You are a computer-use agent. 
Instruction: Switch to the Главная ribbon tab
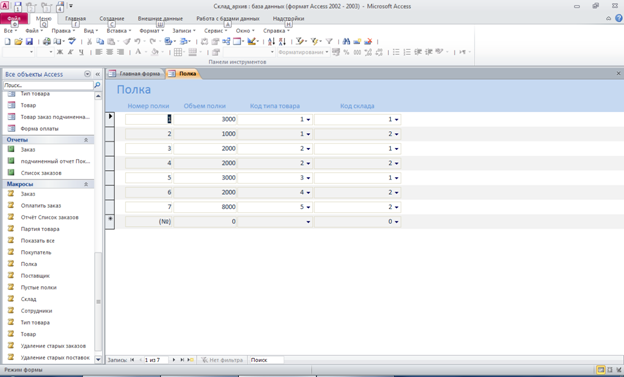click(75, 19)
